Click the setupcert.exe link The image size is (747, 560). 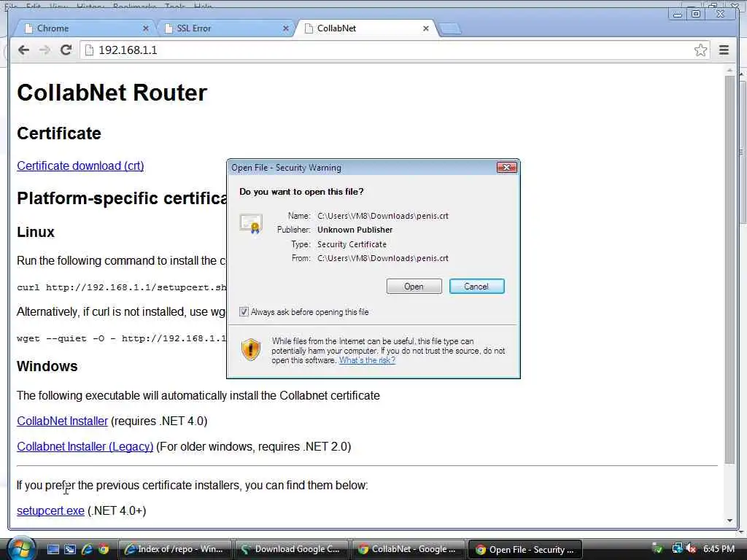50,510
